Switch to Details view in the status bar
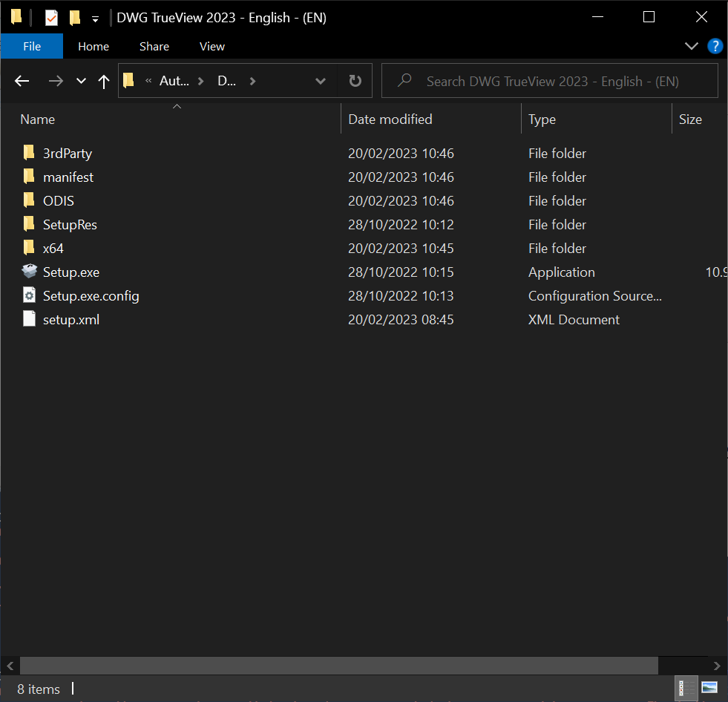 (686, 688)
